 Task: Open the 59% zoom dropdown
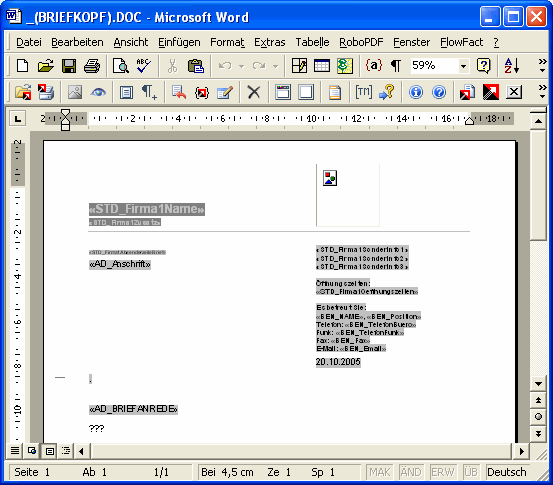point(463,66)
